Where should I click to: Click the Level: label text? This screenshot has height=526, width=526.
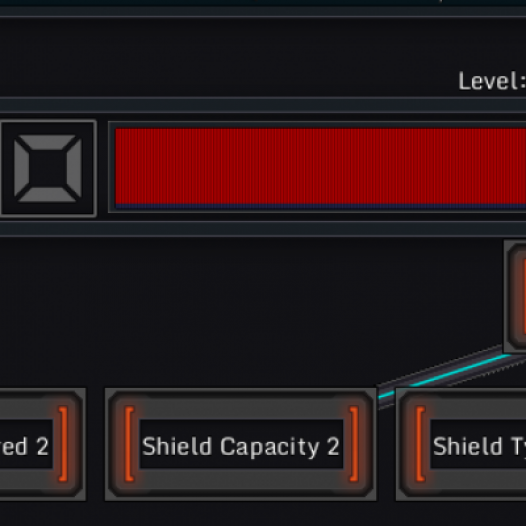coord(492,81)
